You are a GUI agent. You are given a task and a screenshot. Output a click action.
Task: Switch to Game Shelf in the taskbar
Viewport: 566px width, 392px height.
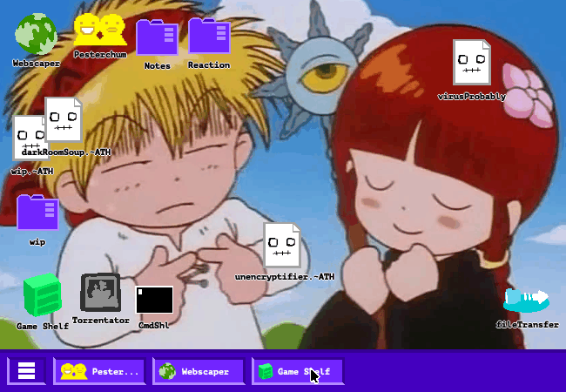[x=298, y=371]
